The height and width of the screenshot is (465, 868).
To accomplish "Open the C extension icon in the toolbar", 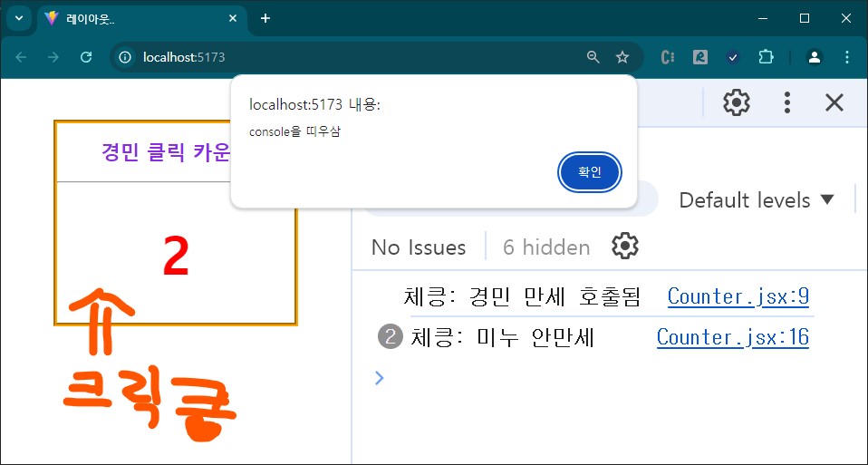I will pos(668,57).
